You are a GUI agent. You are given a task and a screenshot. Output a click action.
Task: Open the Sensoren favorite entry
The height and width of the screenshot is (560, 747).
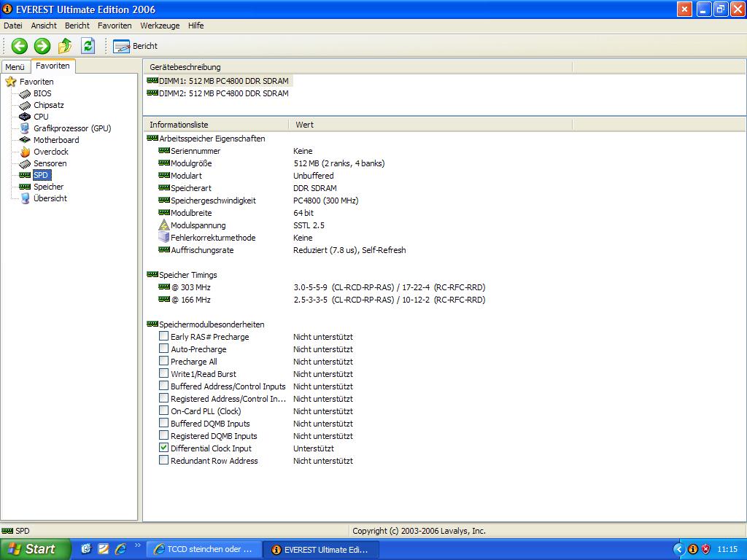pos(43,163)
